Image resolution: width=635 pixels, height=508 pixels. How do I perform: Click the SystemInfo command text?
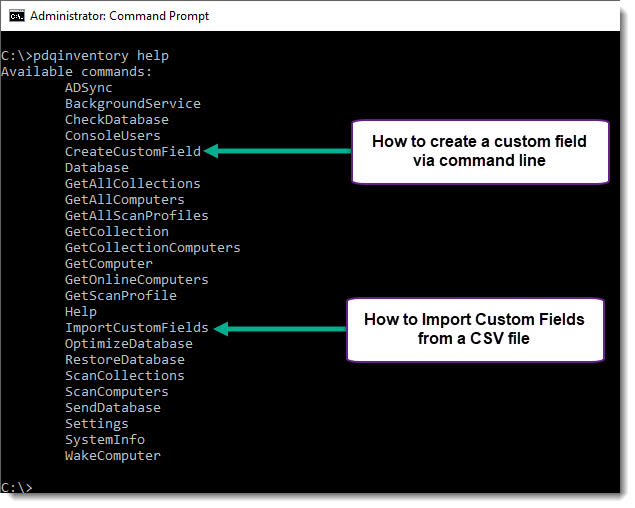[x=105, y=440]
